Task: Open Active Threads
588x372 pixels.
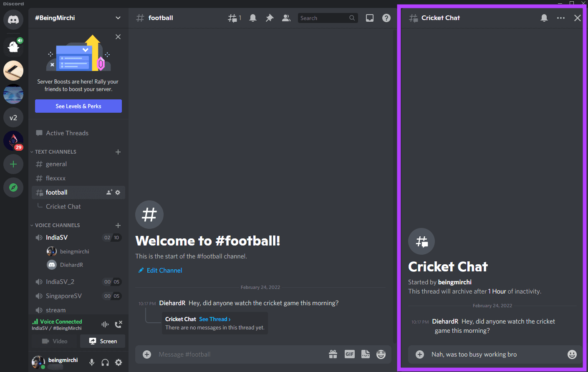Action: (x=78, y=133)
